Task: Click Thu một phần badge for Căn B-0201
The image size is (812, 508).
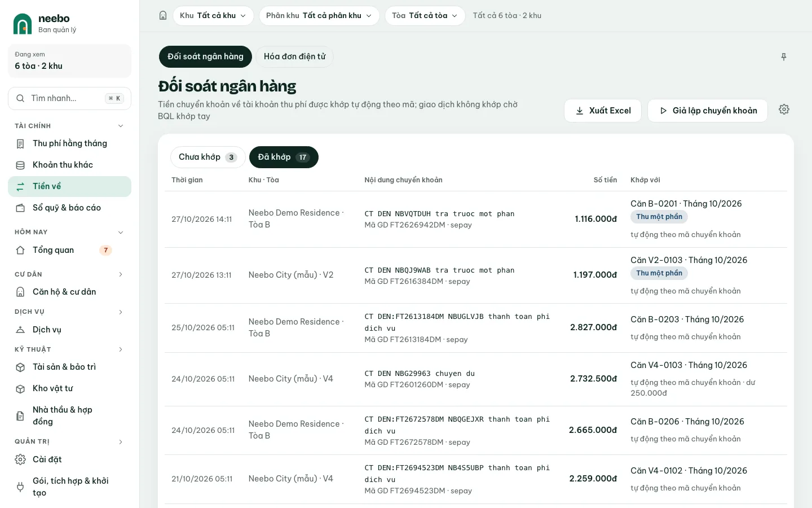Action: [x=659, y=217]
